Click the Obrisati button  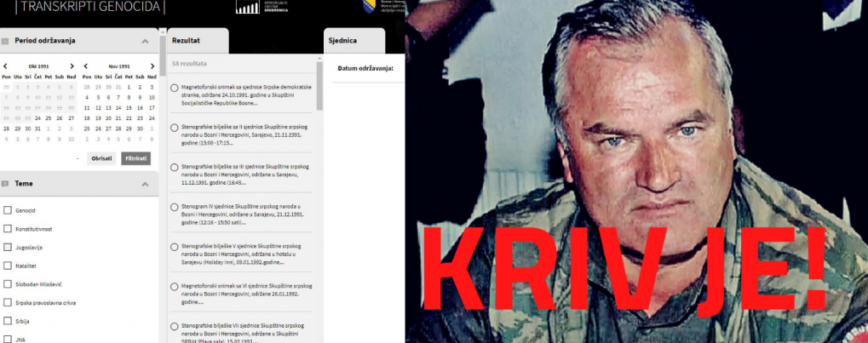pyautogui.click(x=102, y=159)
